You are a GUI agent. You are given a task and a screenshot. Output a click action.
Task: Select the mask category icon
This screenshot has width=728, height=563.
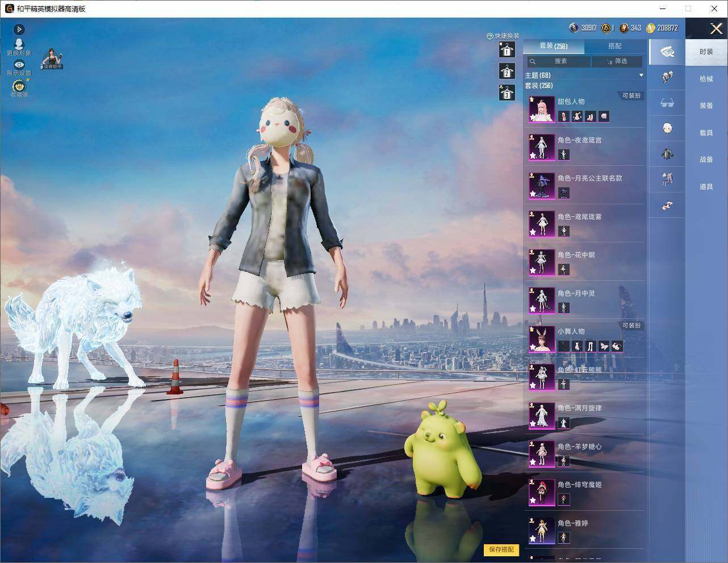[667, 128]
